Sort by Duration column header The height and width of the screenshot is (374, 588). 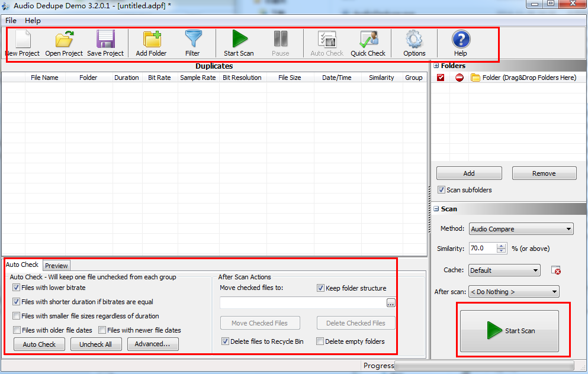tap(127, 78)
